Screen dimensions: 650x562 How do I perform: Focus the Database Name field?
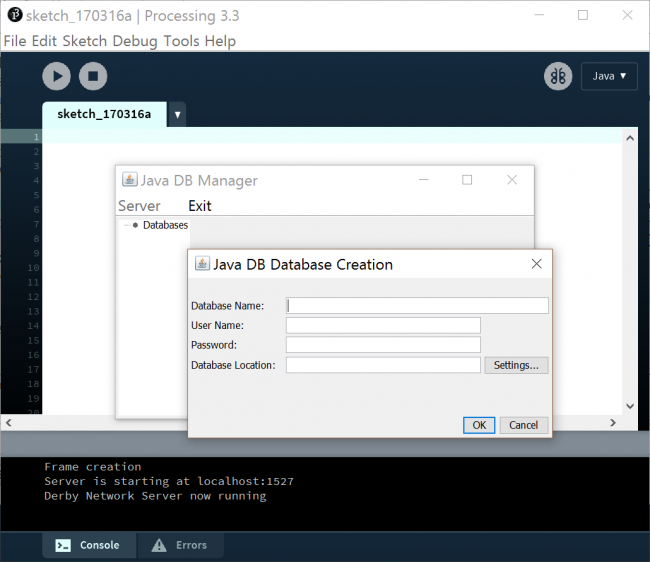click(417, 305)
